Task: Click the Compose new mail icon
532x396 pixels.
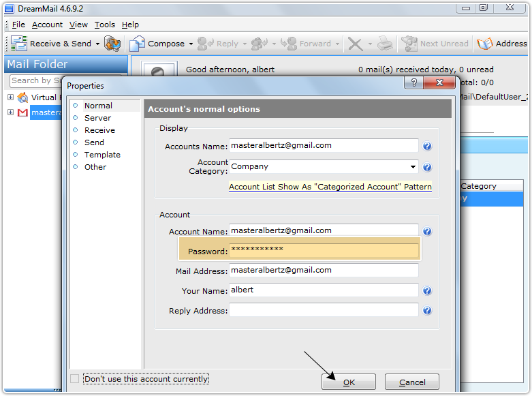Action: pyautogui.click(x=138, y=44)
